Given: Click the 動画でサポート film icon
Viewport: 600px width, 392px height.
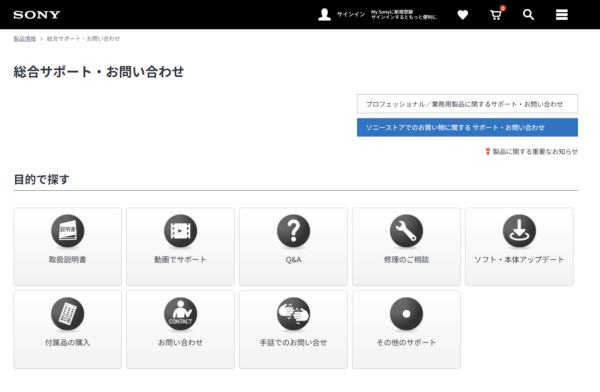Looking at the screenshot, I should (x=181, y=231).
